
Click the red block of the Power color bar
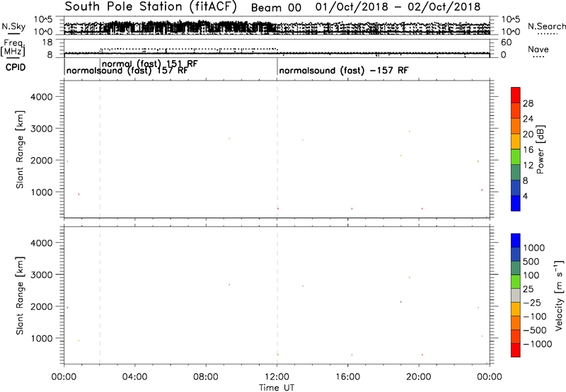tap(516, 96)
